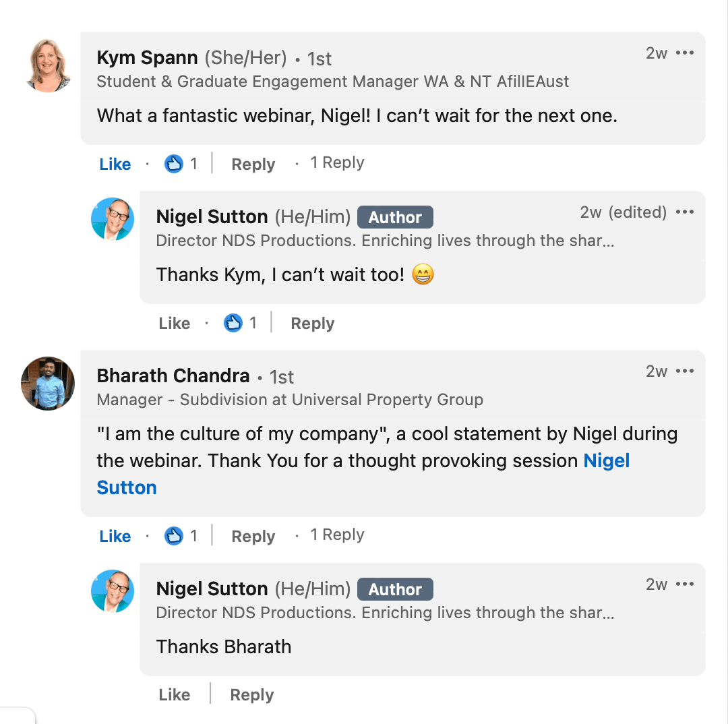Toggle Like on Kym Spann's comment

(x=115, y=164)
